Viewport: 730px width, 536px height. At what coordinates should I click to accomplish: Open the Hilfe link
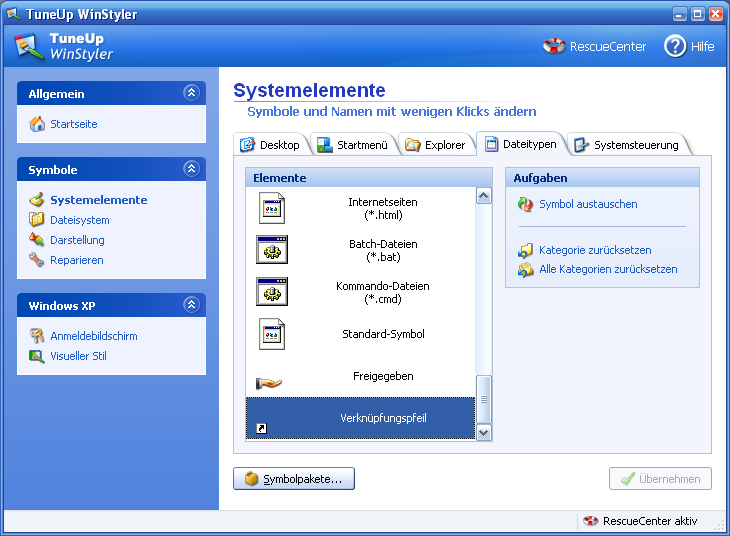(x=703, y=47)
